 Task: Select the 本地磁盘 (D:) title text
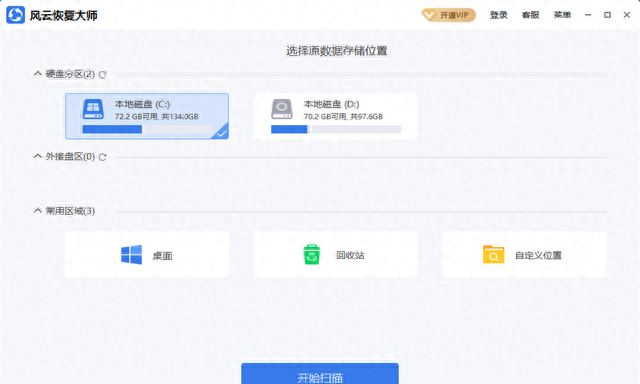[331, 104]
